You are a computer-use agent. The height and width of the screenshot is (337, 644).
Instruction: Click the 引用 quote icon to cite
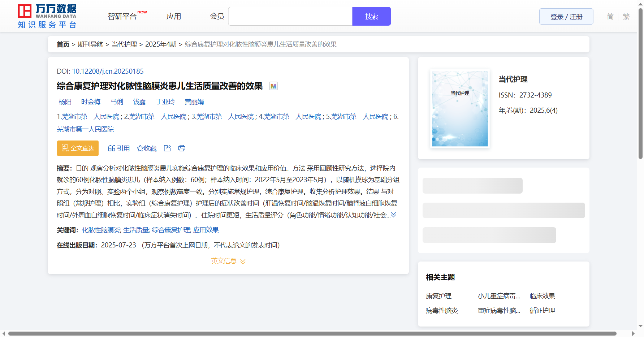pyautogui.click(x=118, y=148)
